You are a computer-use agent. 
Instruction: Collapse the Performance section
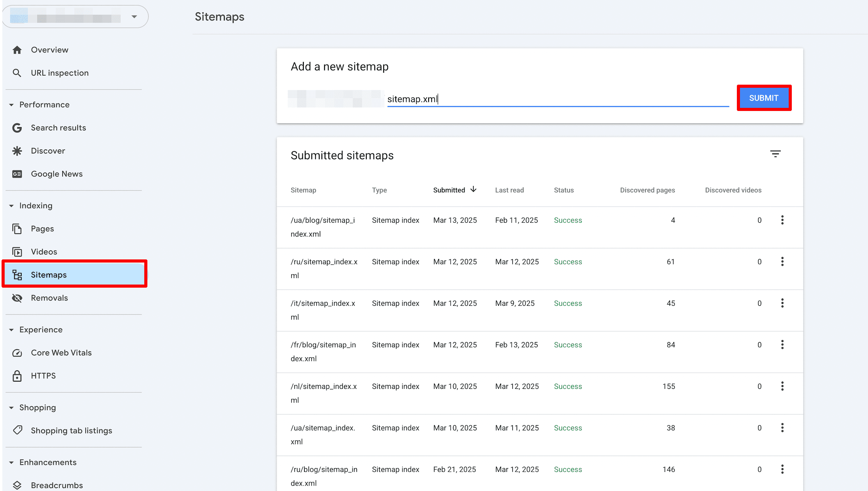pos(11,104)
